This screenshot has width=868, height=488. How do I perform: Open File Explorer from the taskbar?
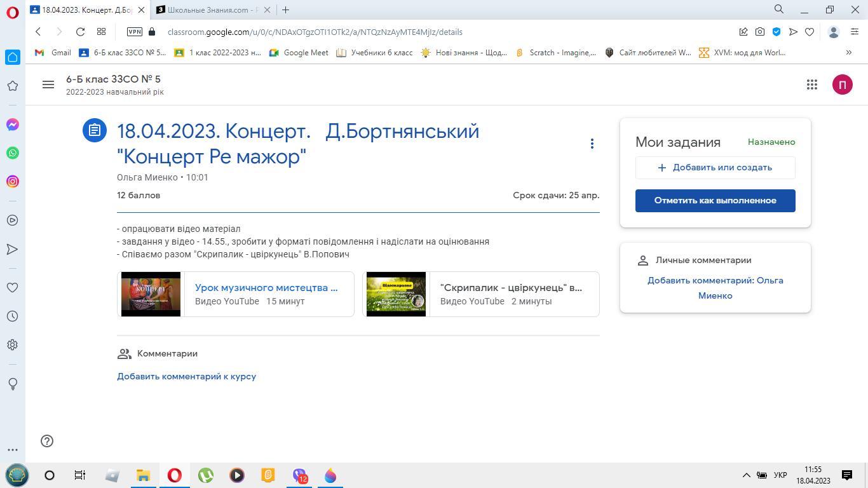[x=143, y=475]
